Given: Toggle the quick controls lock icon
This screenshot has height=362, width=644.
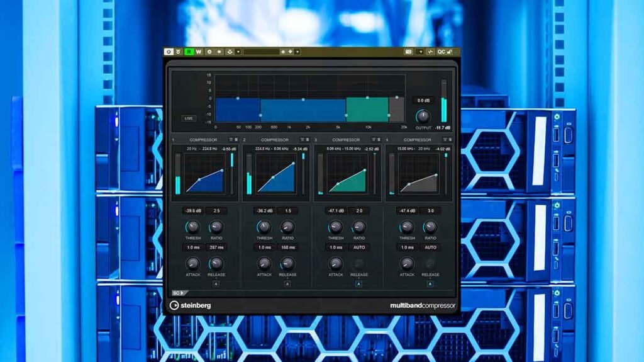Looking at the screenshot, I should 450,52.
